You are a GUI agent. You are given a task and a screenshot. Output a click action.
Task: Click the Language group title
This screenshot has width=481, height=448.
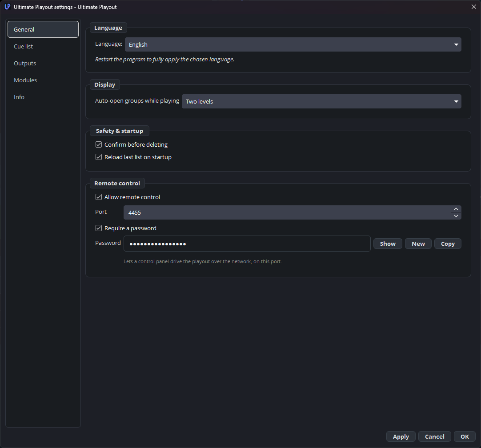pyautogui.click(x=108, y=28)
